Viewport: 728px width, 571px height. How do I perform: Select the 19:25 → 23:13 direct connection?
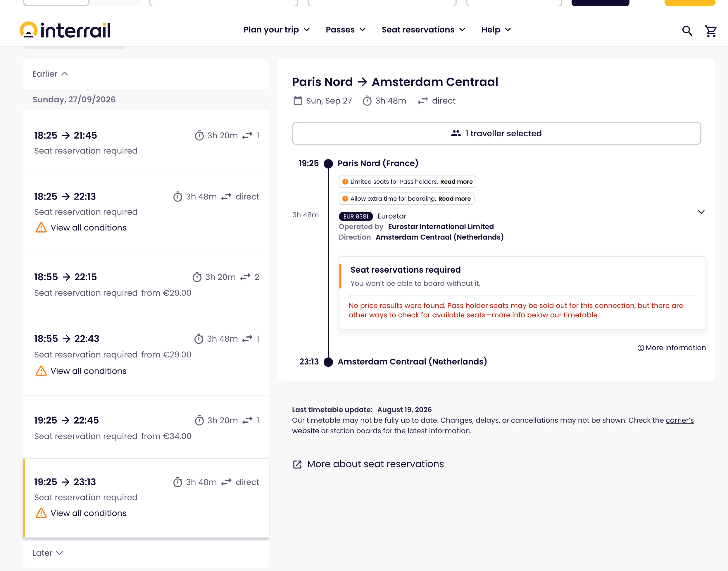146,498
